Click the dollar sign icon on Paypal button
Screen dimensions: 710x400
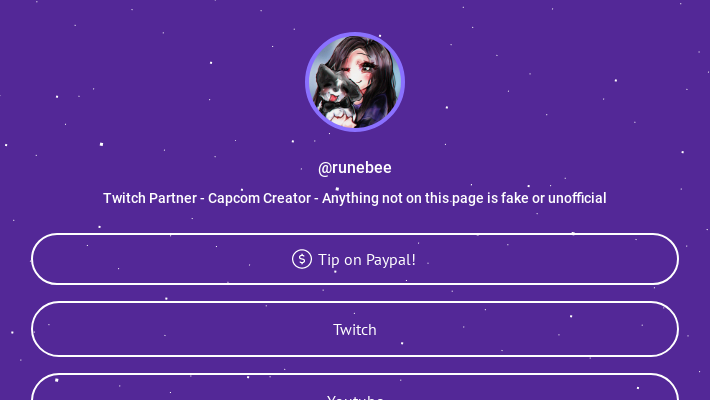tap(301, 259)
